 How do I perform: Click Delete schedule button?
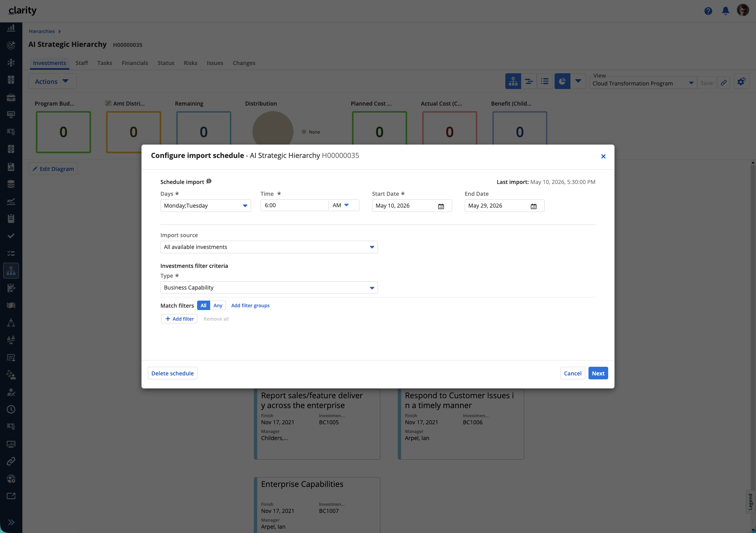(x=172, y=373)
